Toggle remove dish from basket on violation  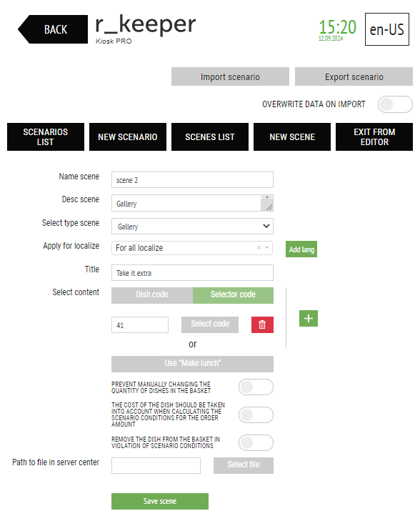[x=256, y=442]
